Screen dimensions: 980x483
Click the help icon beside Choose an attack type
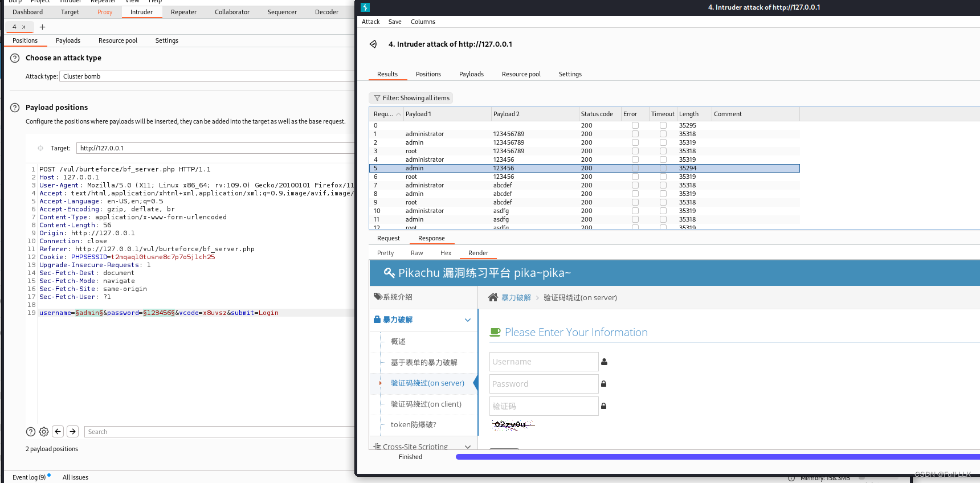15,58
